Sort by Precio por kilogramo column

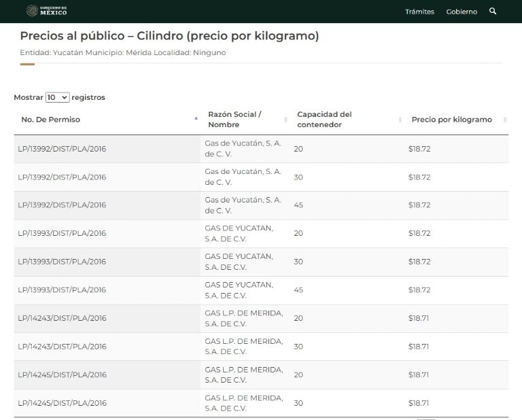[x=451, y=120]
